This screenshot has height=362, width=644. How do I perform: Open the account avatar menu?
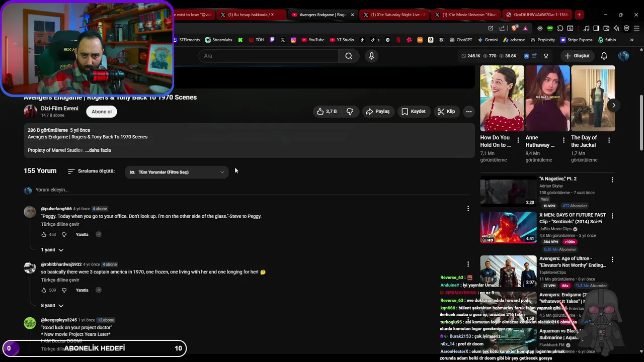624,56
